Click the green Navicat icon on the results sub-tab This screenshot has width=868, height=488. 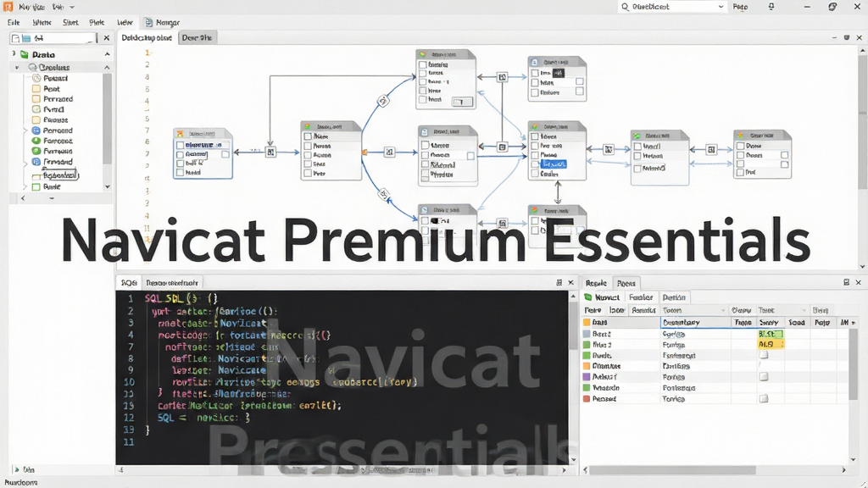pyautogui.click(x=588, y=297)
